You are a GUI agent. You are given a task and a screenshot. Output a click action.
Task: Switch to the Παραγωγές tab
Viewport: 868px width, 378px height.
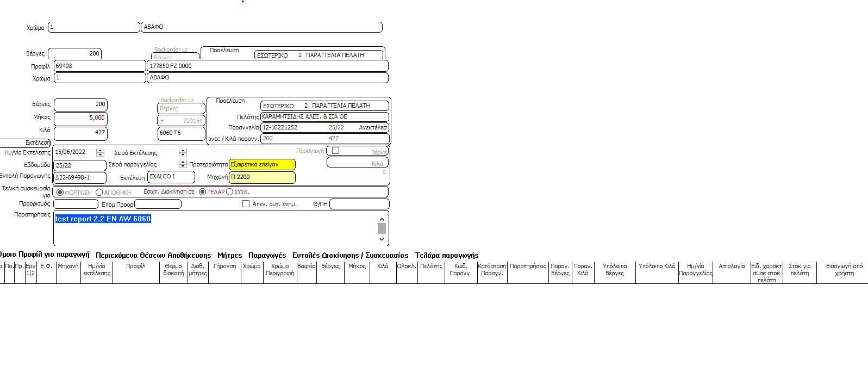(267, 255)
